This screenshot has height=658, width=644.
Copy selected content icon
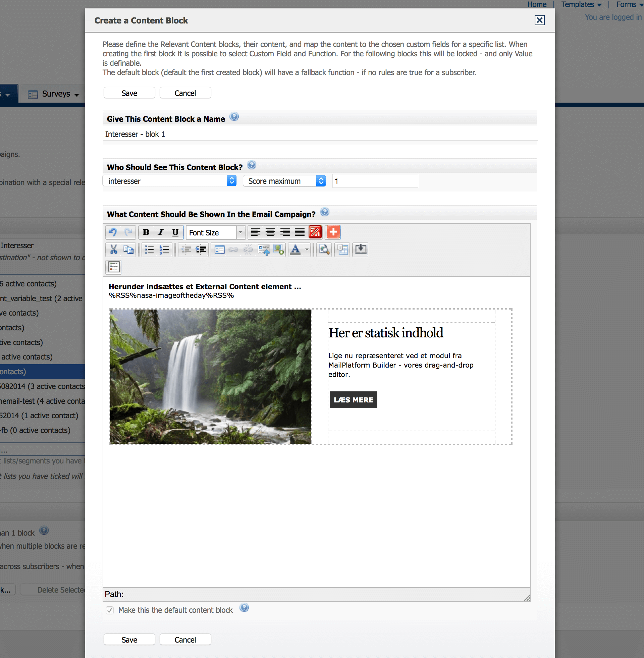coord(128,250)
